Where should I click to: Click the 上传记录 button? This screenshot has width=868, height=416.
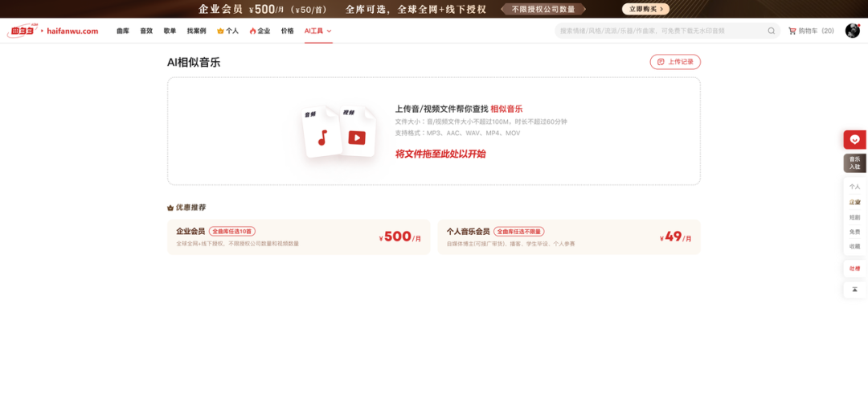675,62
